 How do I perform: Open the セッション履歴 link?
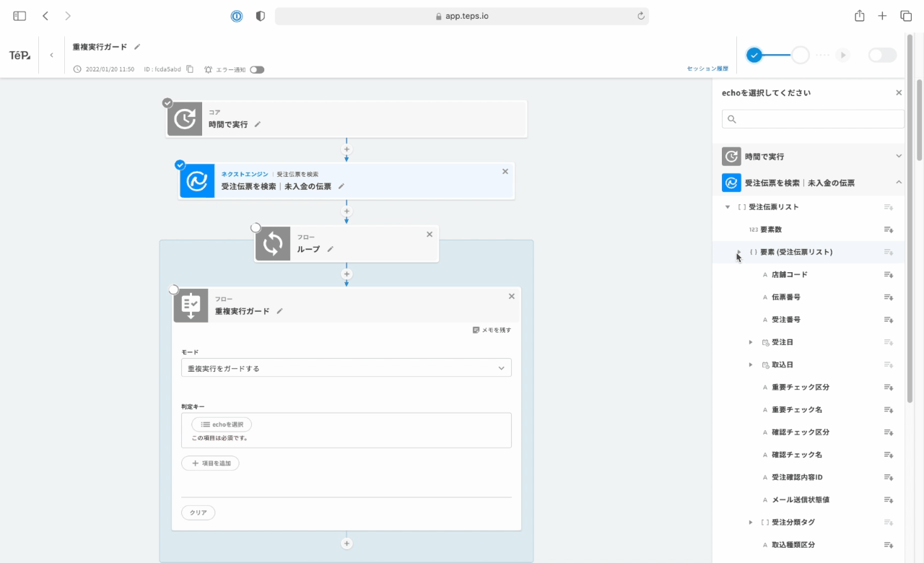coord(707,69)
